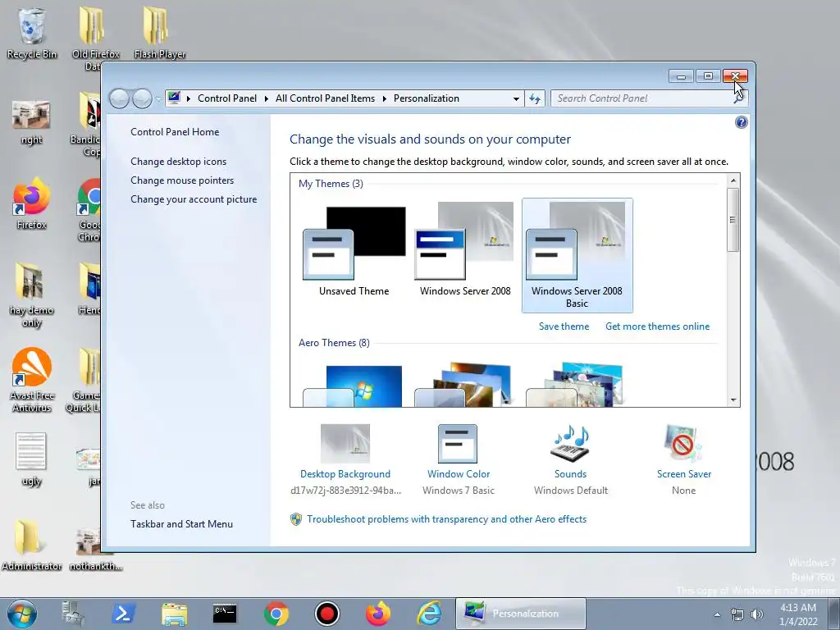Select the Windows 7 Aero theme thumbnail
840x630 pixels.
pos(354,385)
